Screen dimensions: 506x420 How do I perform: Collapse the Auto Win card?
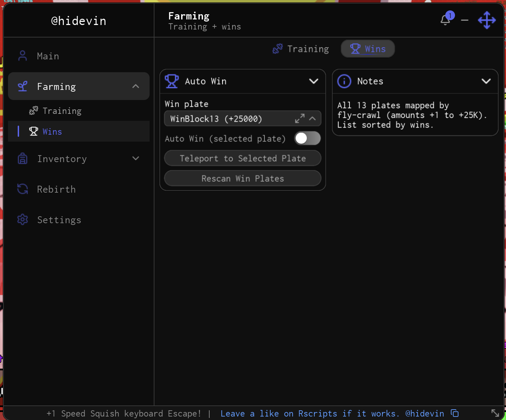pos(314,81)
